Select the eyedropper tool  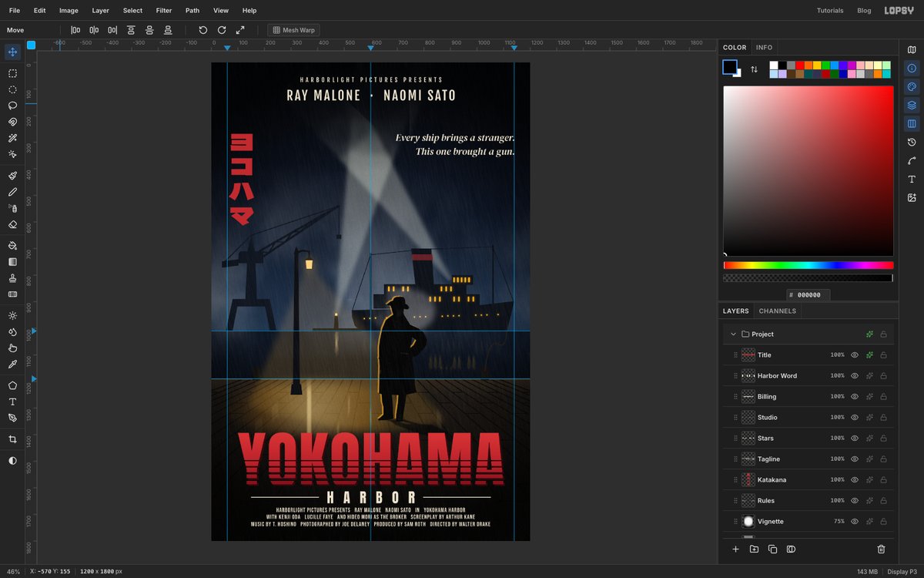tap(12, 365)
